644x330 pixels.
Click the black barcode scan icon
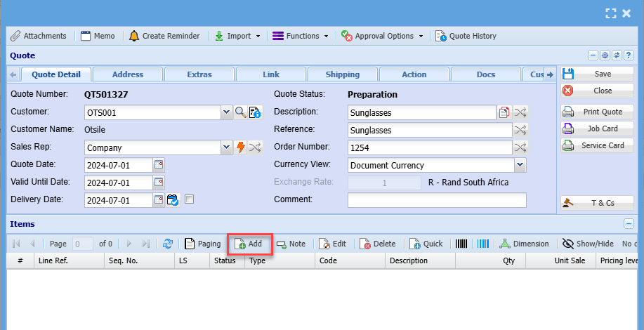(461, 244)
